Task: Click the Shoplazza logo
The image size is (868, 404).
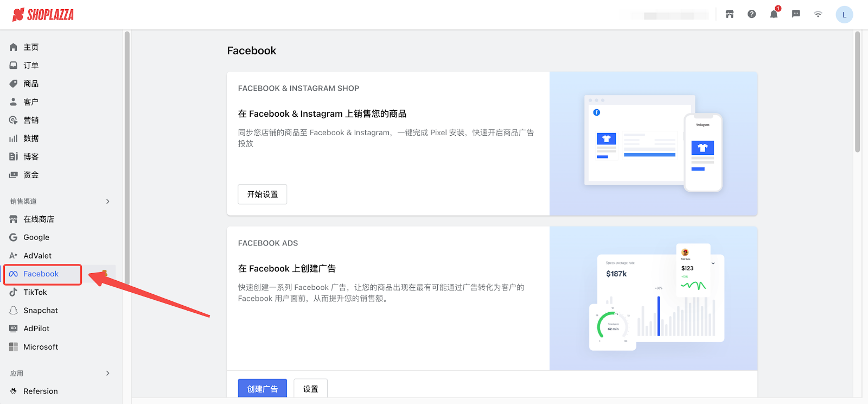Action: [x=43, y=15]
